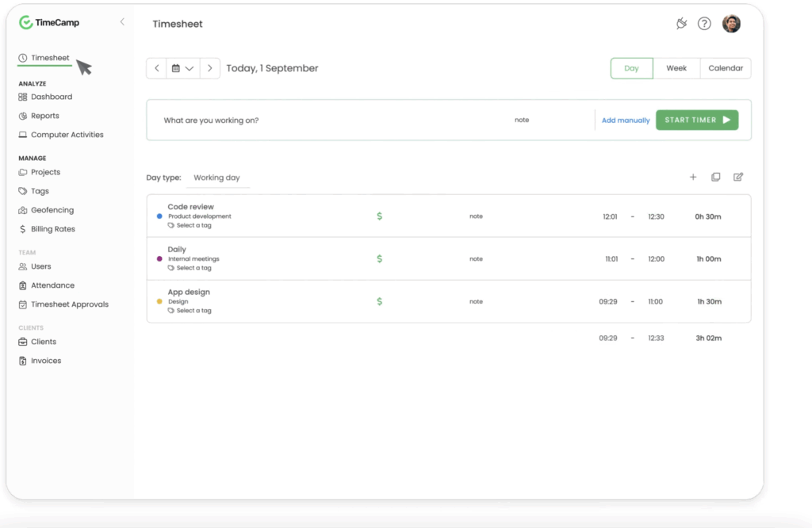Toggle billable dollar icon for Daily entry
Screen dimensions: 812x528
click(379, 258)
